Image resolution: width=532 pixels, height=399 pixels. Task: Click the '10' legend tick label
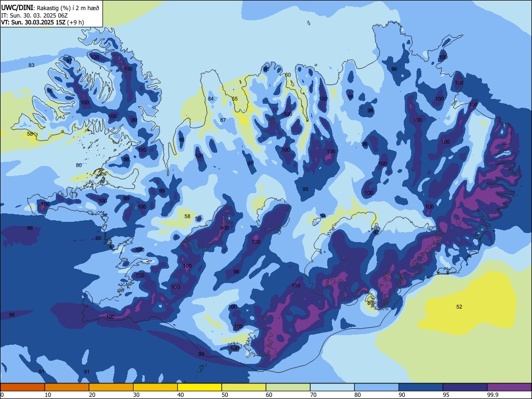point(48,395)
